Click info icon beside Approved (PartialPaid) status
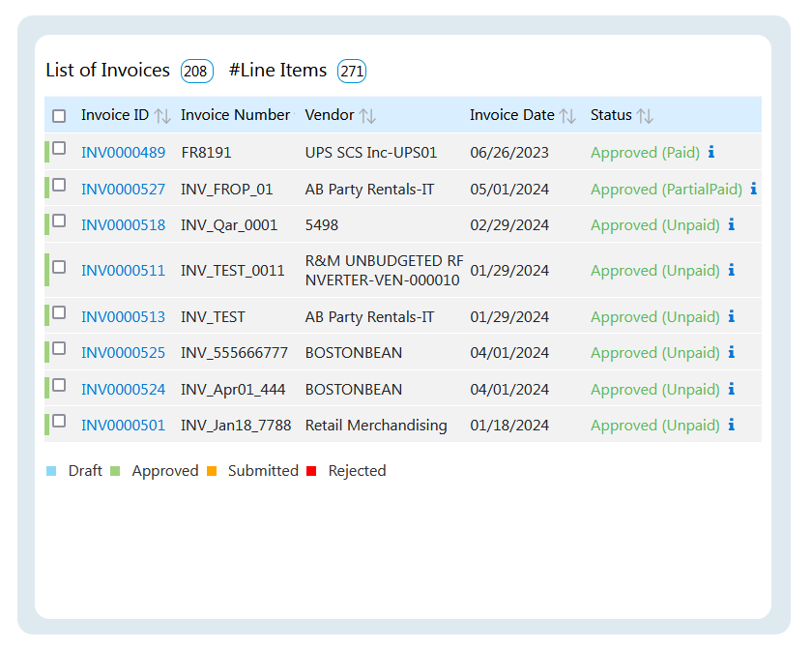Image resolution: width=812 pixels, height=648 pixels. (x=754, y=189)
